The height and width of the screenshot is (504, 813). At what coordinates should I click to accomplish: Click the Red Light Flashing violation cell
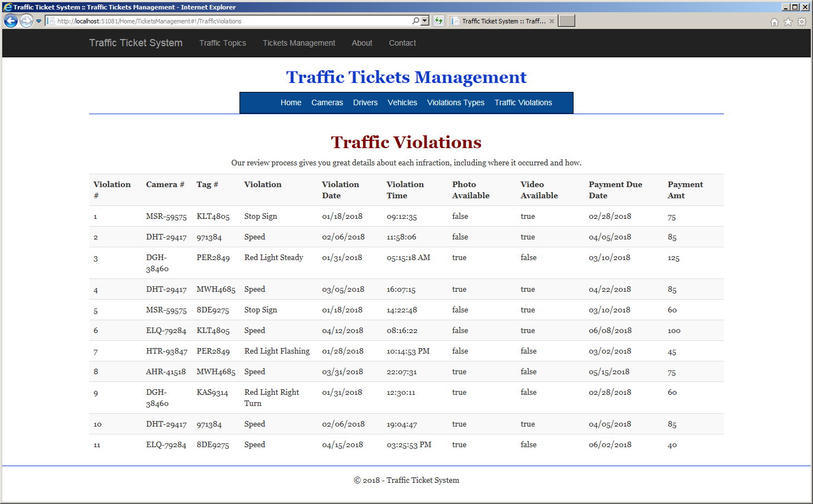coord(277,351)
